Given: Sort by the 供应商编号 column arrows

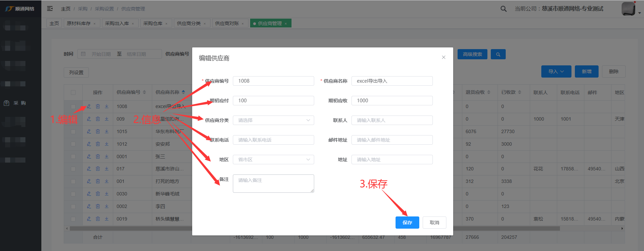Looking at the screenshot, I should (x=144, y=92).
